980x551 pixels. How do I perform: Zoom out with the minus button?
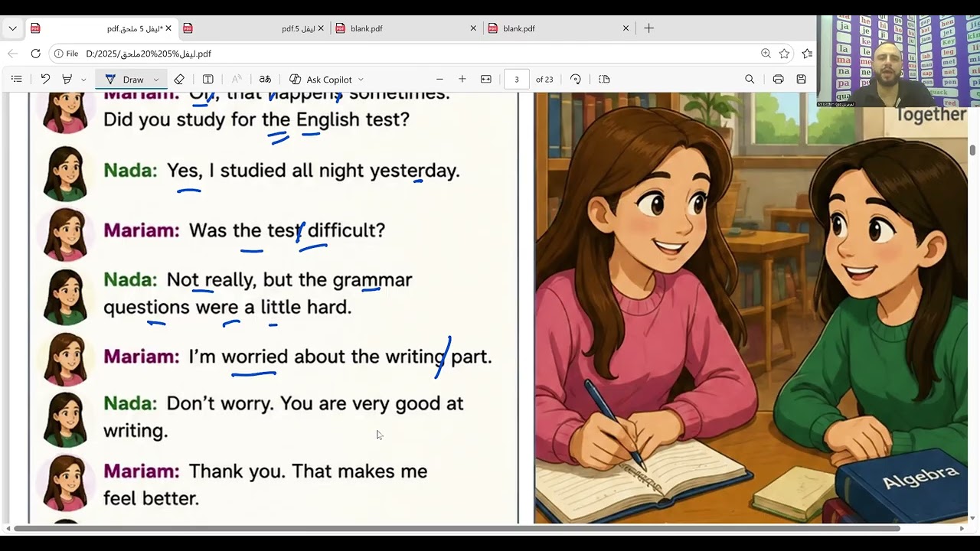click(x=439, y=79)
